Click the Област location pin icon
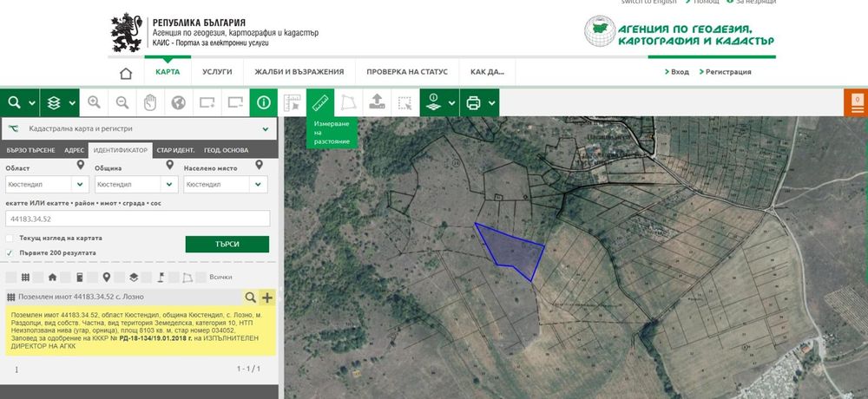This screenshot has width=868, height=399. click(80, 165)
